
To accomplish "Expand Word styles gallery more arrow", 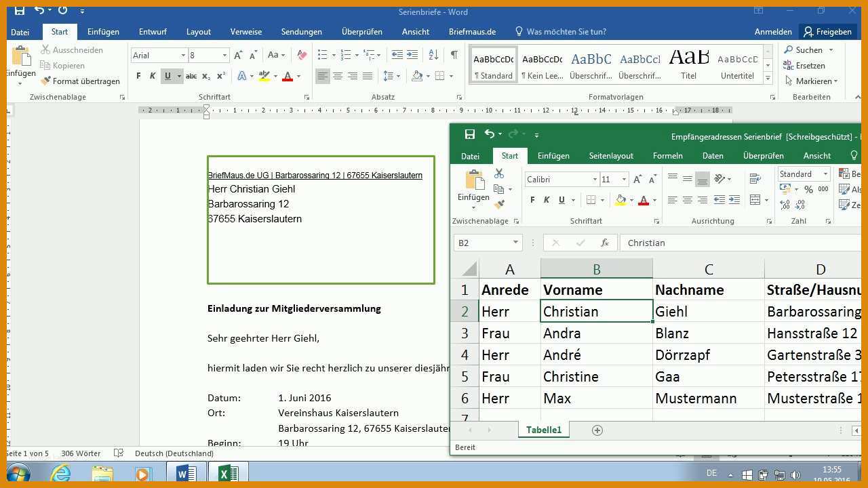I will click(768, 78).
